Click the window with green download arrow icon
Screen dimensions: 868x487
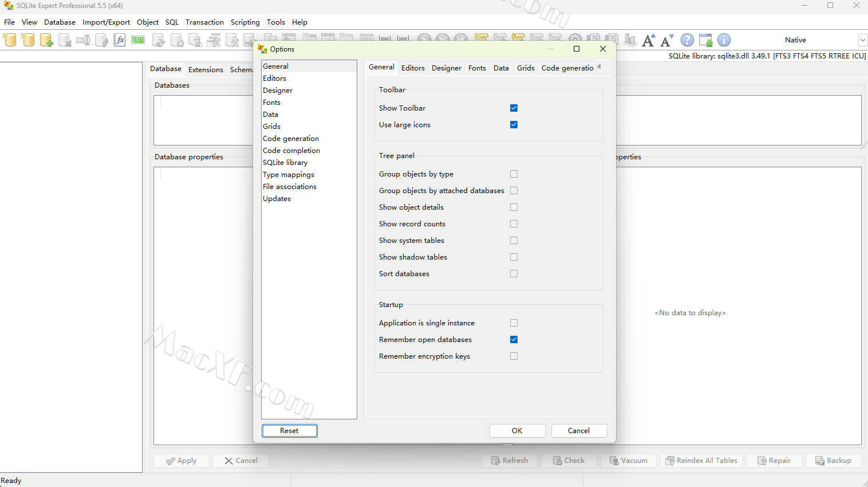[705, 40]
